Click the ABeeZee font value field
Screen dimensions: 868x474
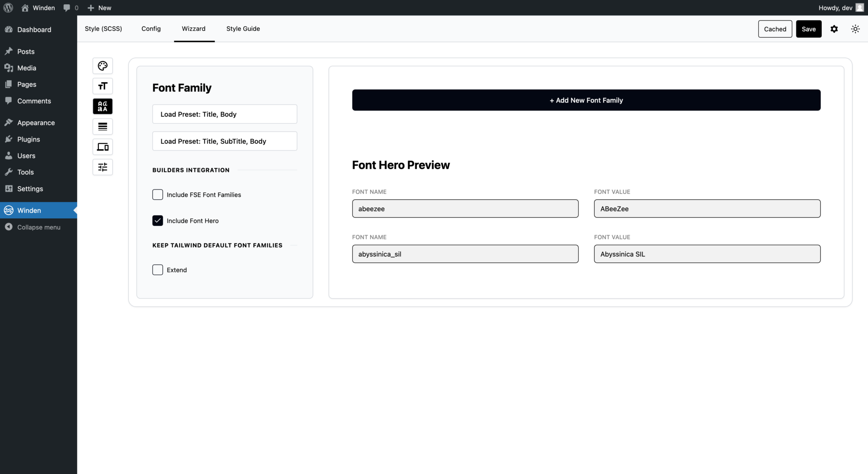[707, 209]
